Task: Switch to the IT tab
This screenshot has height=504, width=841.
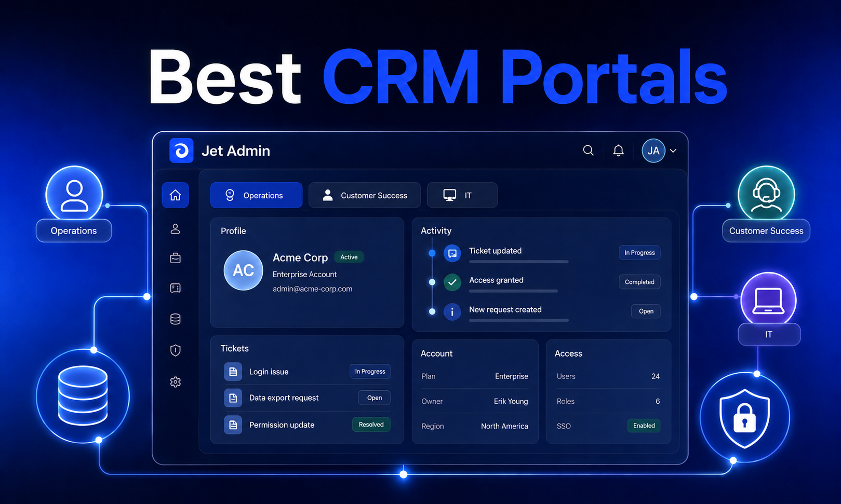Action: pos(462,195)
